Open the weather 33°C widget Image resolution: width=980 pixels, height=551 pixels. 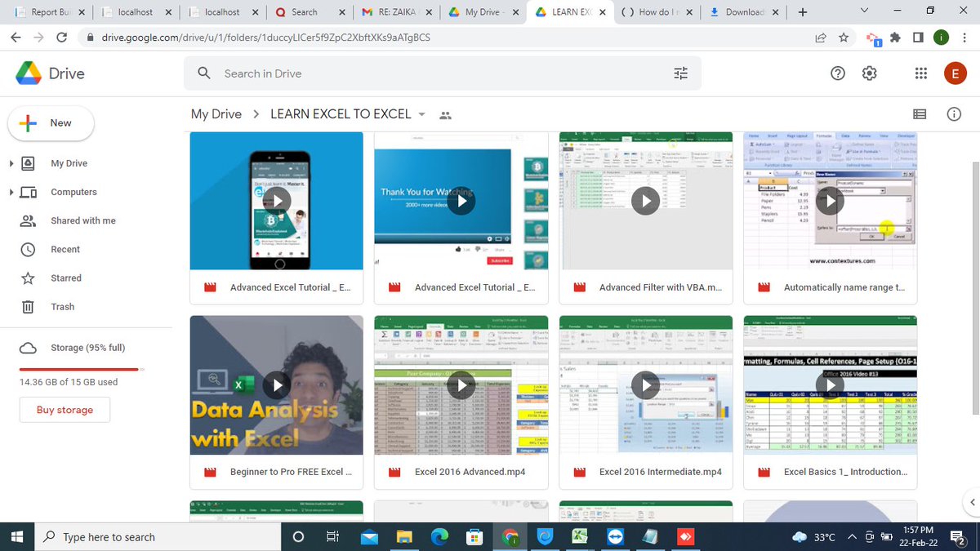click(814, 536)
